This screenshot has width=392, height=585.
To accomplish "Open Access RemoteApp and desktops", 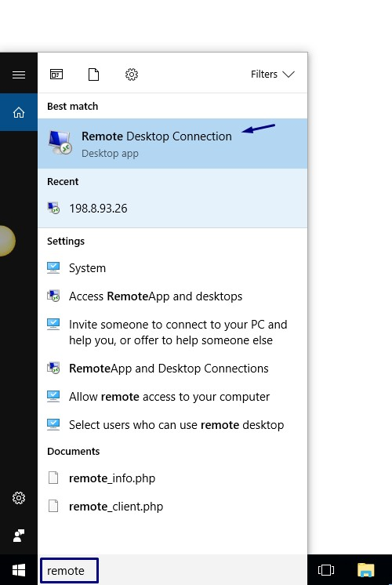I will pyautogui.click(x=172, y=296).
